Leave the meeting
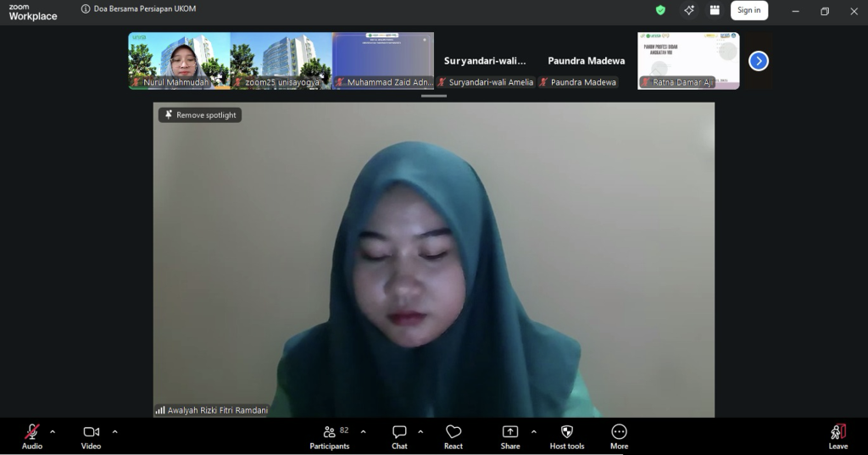868x455 pixels. (837, 432)
